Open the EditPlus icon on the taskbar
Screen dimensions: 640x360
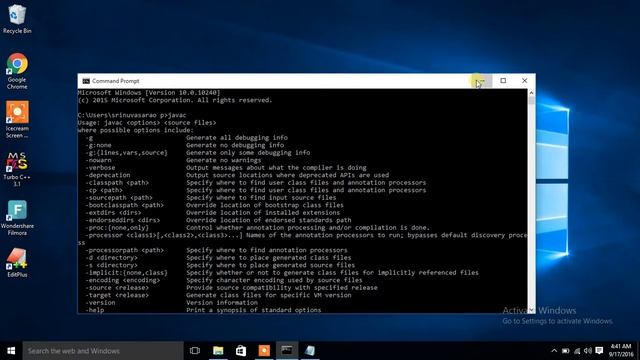pos(310,351)
